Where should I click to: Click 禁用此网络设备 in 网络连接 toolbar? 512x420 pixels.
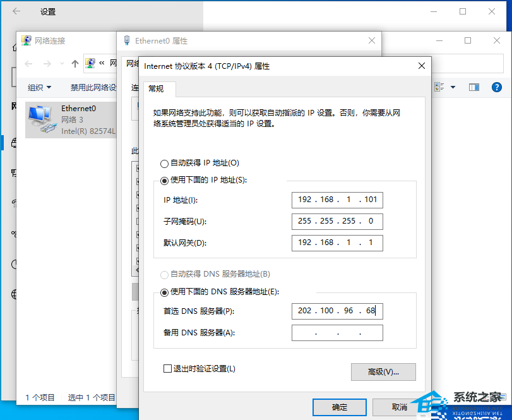(93, 87)
